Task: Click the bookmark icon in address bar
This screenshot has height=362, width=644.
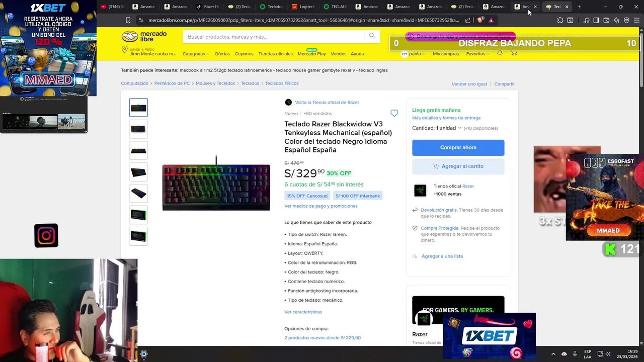Action: pos(128,20)
